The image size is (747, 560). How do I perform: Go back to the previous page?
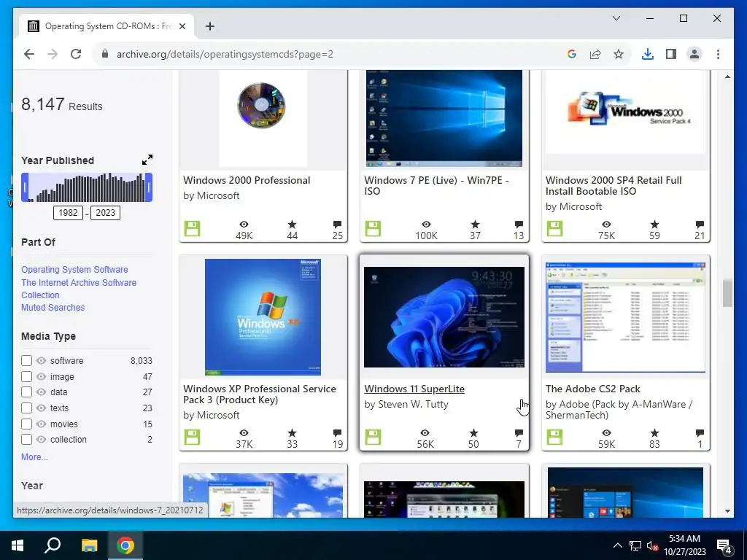[29, 54]
